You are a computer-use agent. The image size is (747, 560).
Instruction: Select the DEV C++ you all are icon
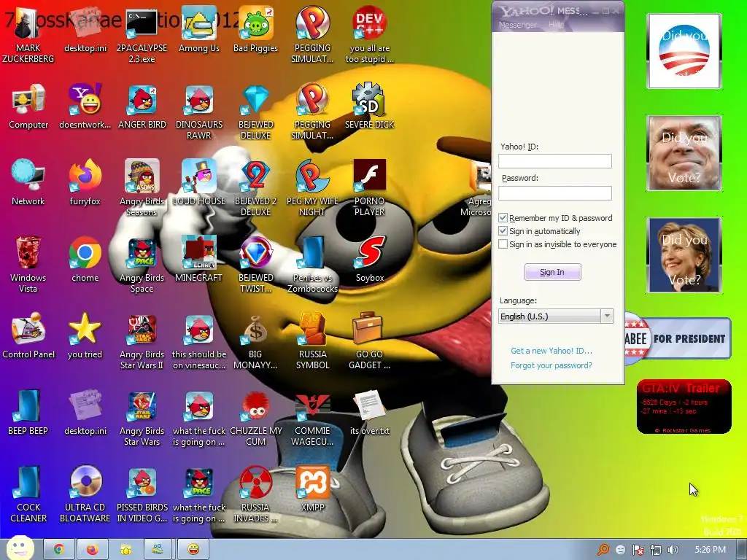(369, 34)
